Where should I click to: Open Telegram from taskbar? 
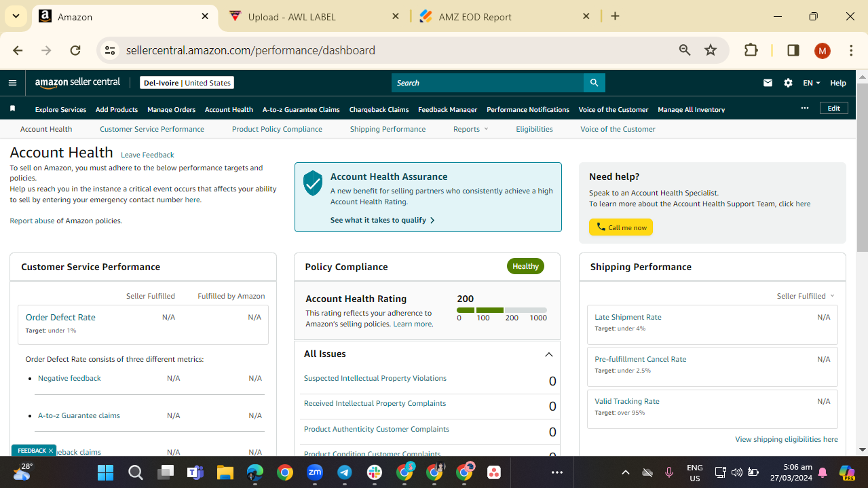345,472
